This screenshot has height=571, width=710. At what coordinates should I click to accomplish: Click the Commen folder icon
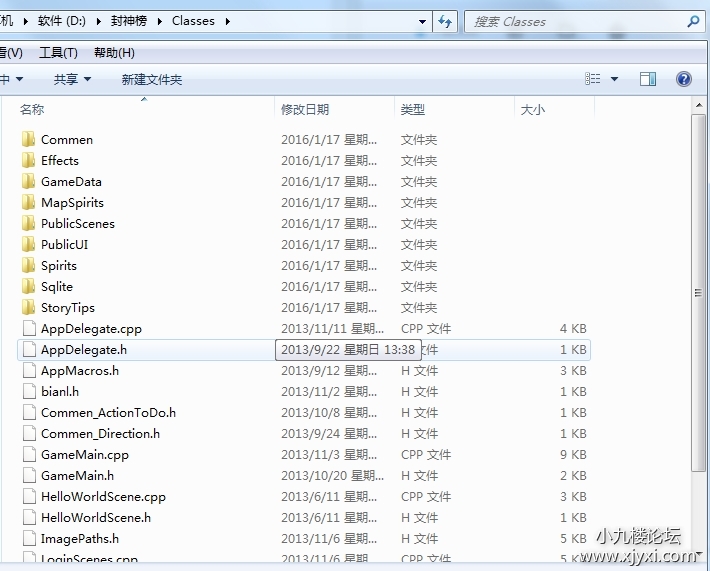point(28,139)
